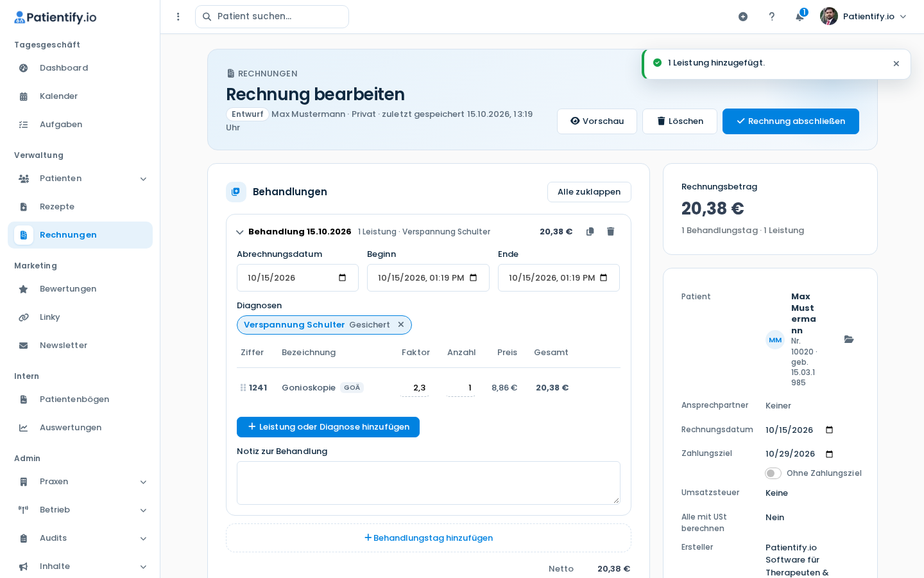Click the Notiz zur Behandlung textarea
Image resolution: width=924 pixels, height=578 pixels.
(x=429, y=483)
